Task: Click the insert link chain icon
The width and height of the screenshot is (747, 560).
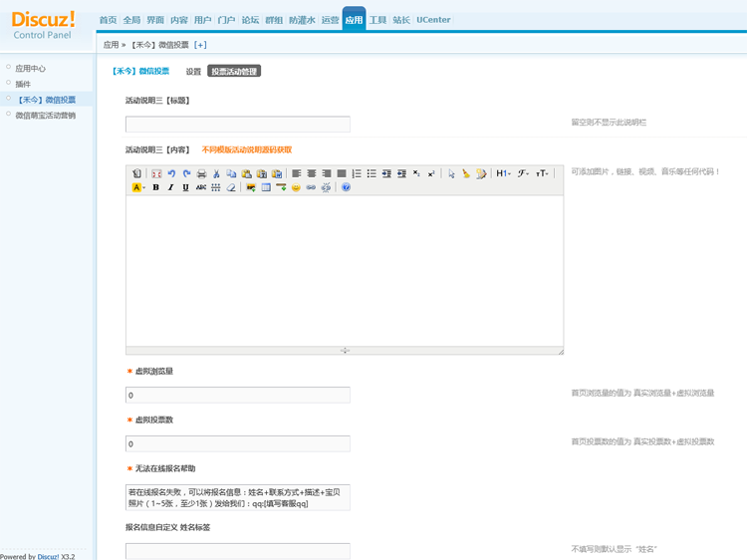Action: point(311,187)
